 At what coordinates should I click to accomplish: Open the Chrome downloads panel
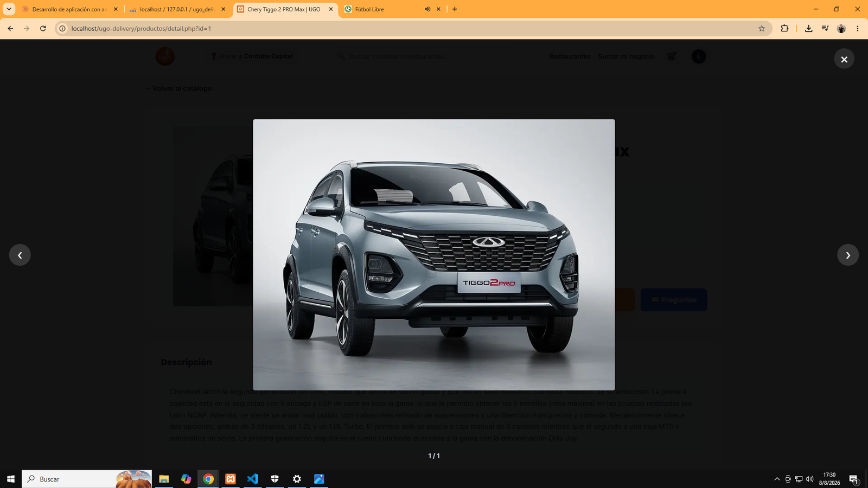point(808,29)
